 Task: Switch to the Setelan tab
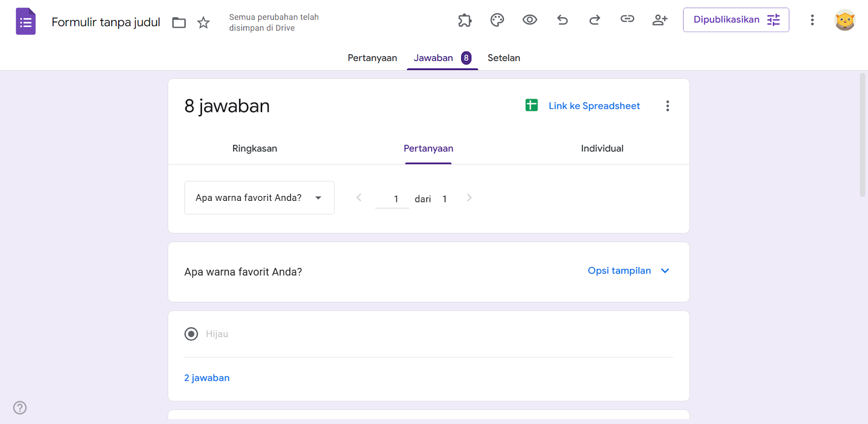tap(503, 58)
